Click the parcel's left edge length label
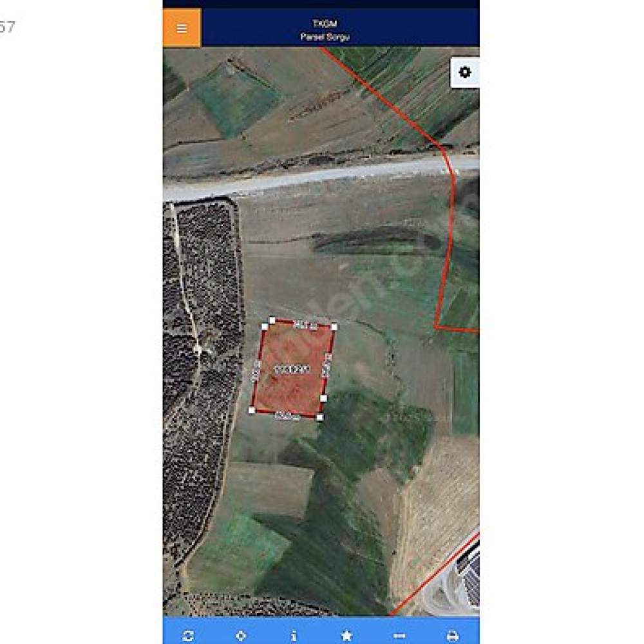Viewport: 644px width, 644px height. 256,370
